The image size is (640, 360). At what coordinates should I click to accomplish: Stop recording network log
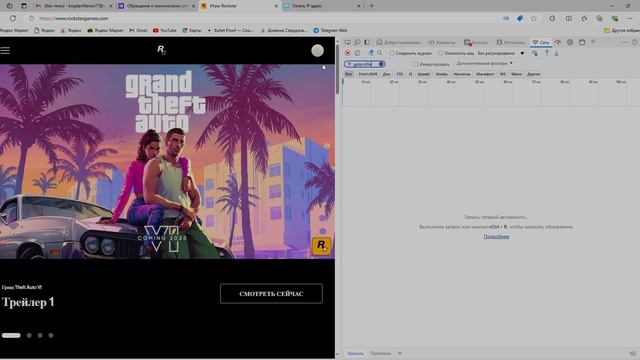[x=347, y=53]
